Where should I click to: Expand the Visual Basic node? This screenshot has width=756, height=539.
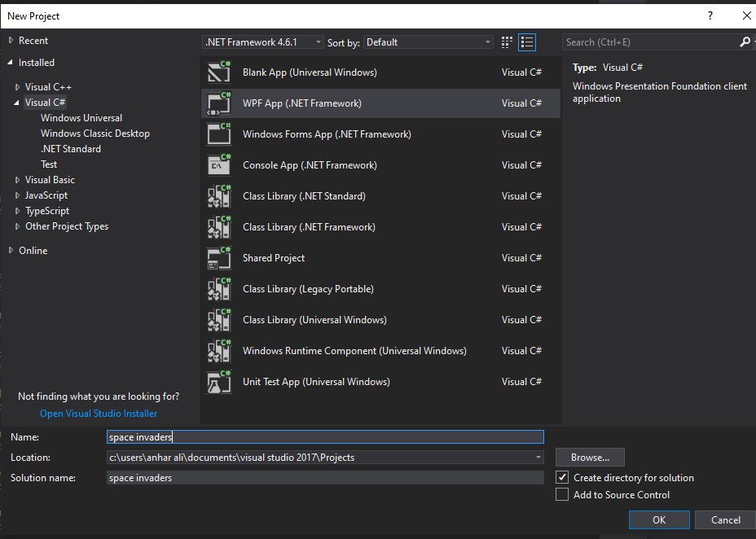(17, 179)
